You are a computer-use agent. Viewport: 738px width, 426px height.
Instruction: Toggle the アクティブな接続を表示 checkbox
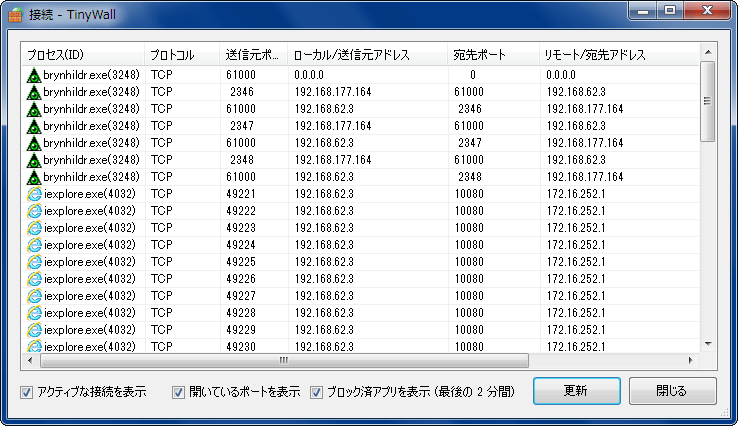coord(26,392)
